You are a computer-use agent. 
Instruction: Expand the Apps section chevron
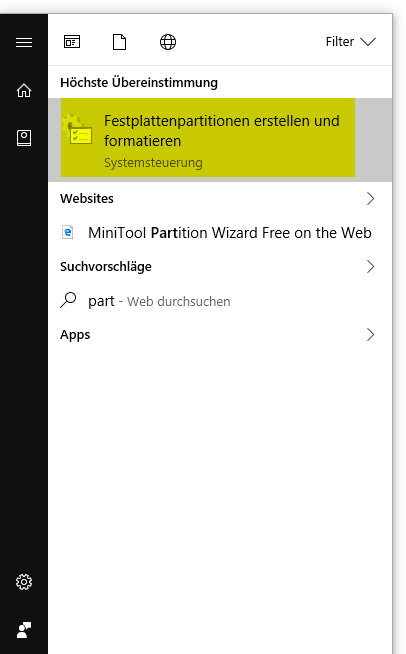(370, 335)
